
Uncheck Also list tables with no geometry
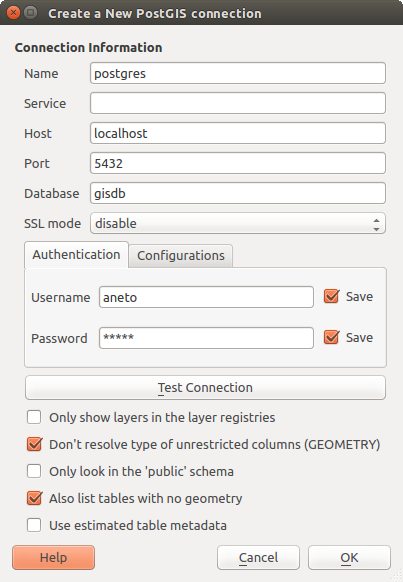click(34, 498)
